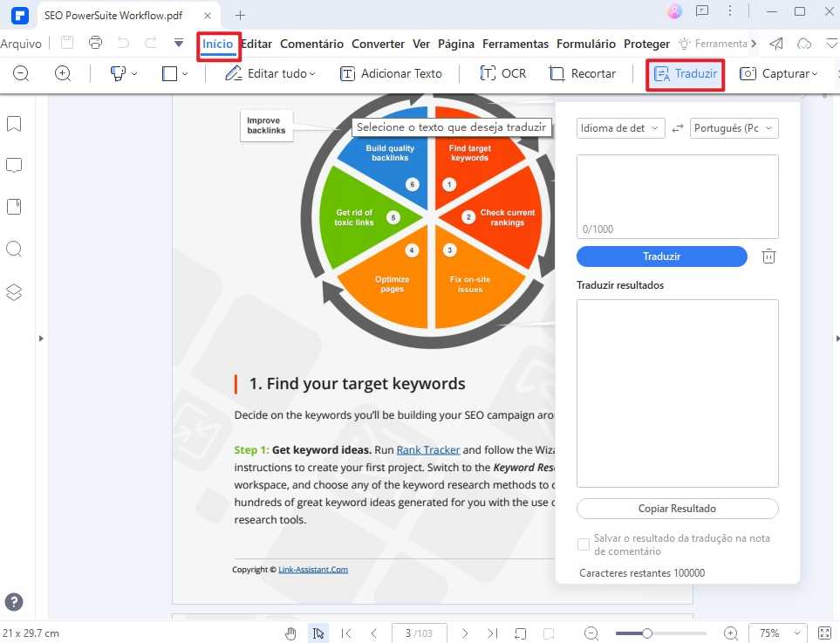
Task: Click the rotate page view icon
Action: click(520, 633)
